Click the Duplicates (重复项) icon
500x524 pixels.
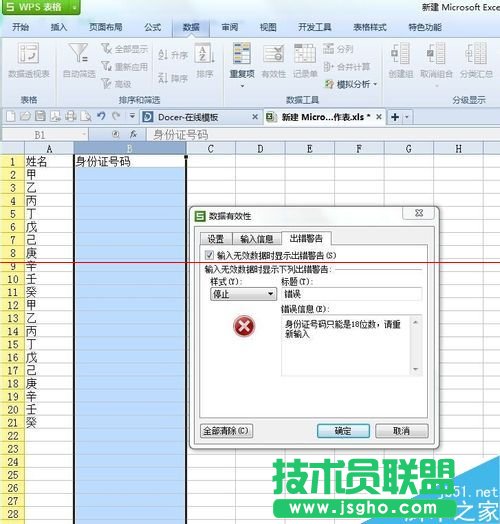[x=242, y=53]
